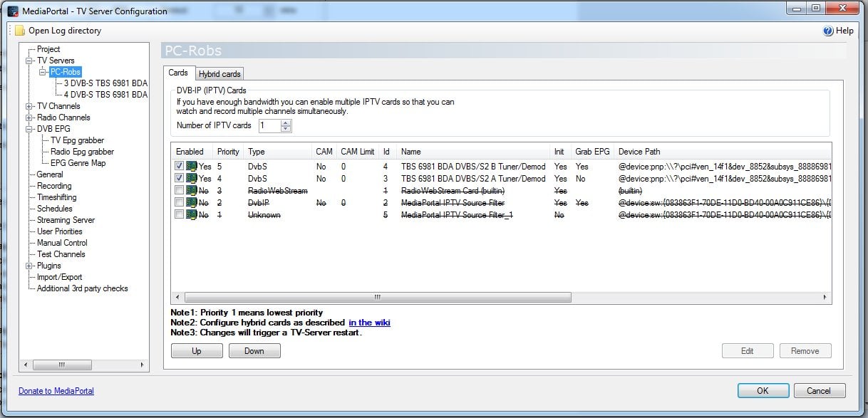Image resolution: width=868 pixels, height=418 pixels.
Task: Open the User Priorities tree item
Action: click(60, 231)
